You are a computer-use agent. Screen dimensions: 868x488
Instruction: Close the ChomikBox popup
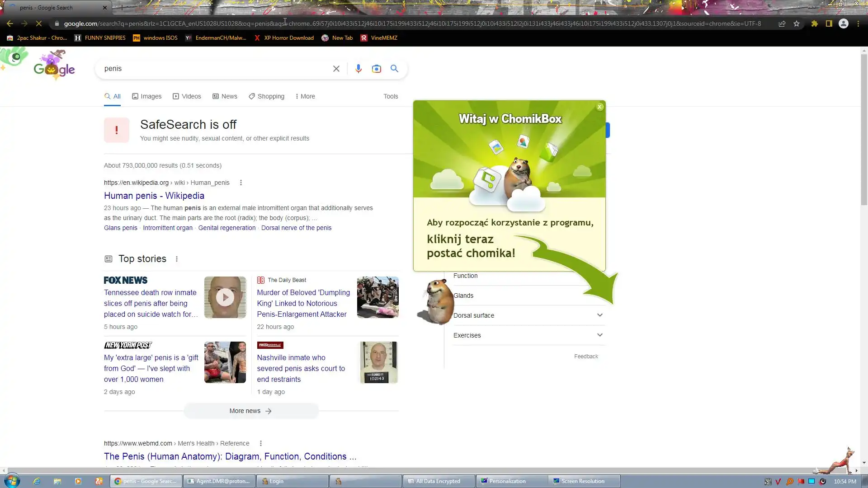[x=600, y=107]
